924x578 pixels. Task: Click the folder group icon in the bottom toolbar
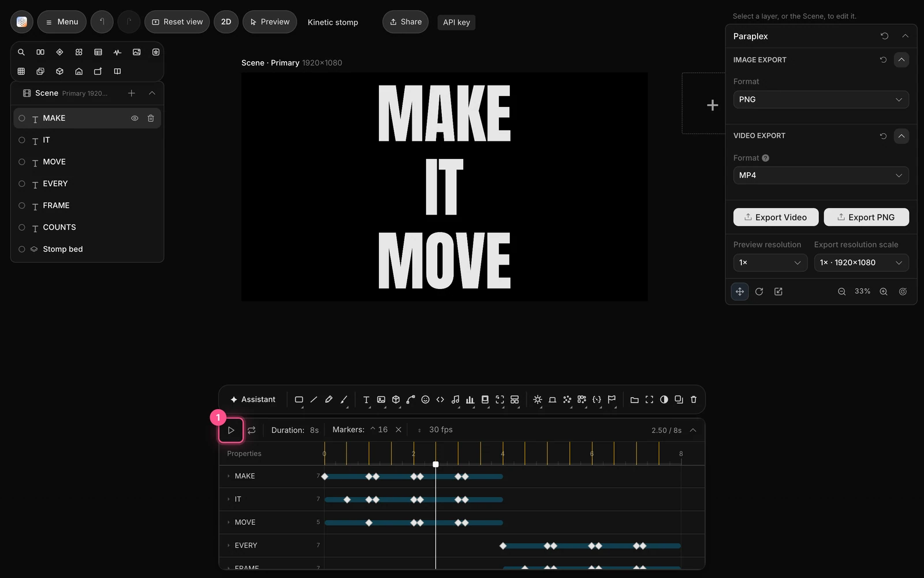pos(634,399)
